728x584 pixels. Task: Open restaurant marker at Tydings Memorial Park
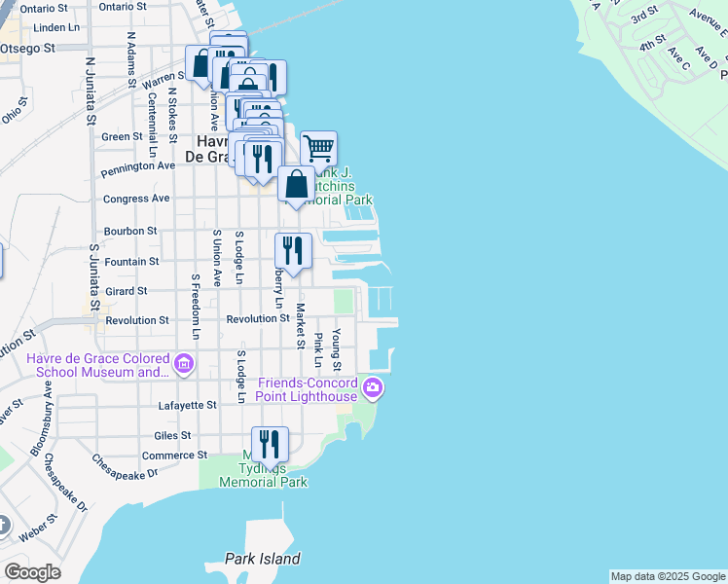pos(270,445)
